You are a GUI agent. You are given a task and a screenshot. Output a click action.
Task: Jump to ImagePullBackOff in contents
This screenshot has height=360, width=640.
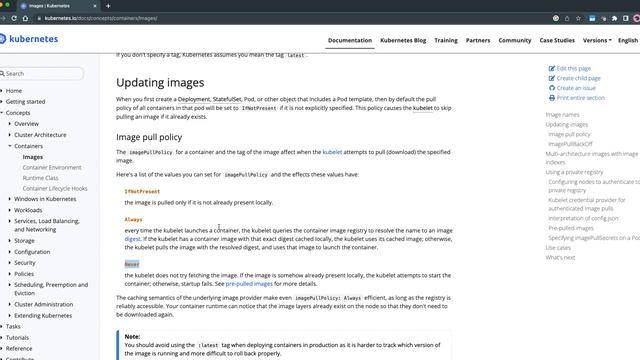coord(570,144)
